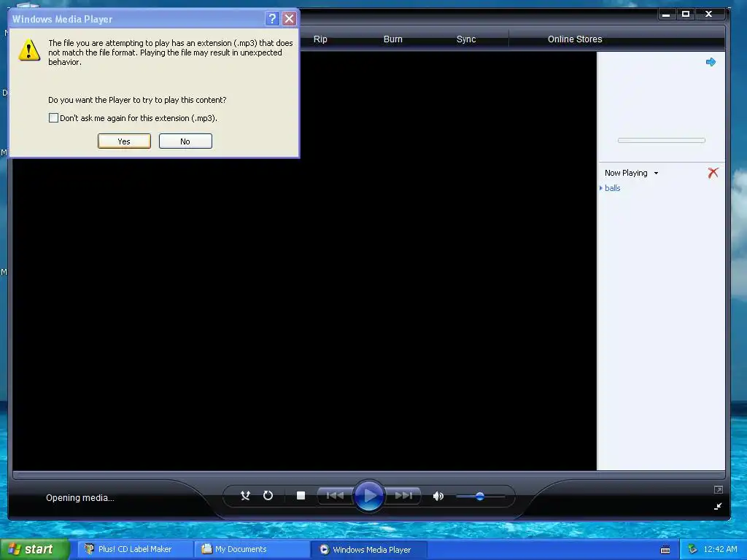Adjust the volume slider

point(480,496)
